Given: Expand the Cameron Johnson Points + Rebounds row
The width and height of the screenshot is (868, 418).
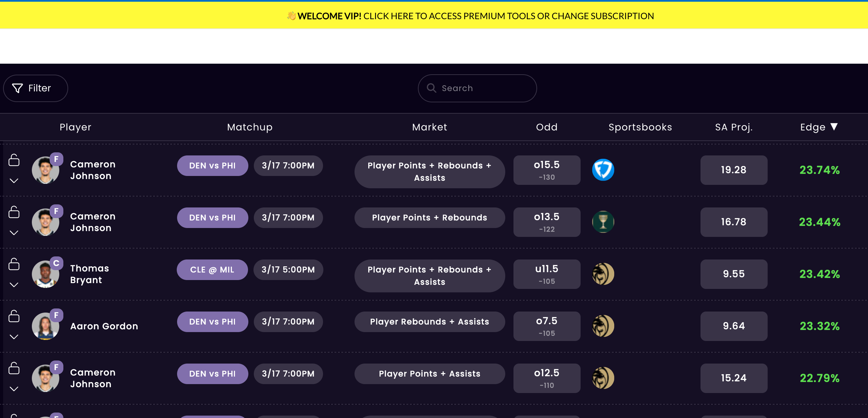Looking at the screenshot, I should pyautogui.click(x=14, y=233).
